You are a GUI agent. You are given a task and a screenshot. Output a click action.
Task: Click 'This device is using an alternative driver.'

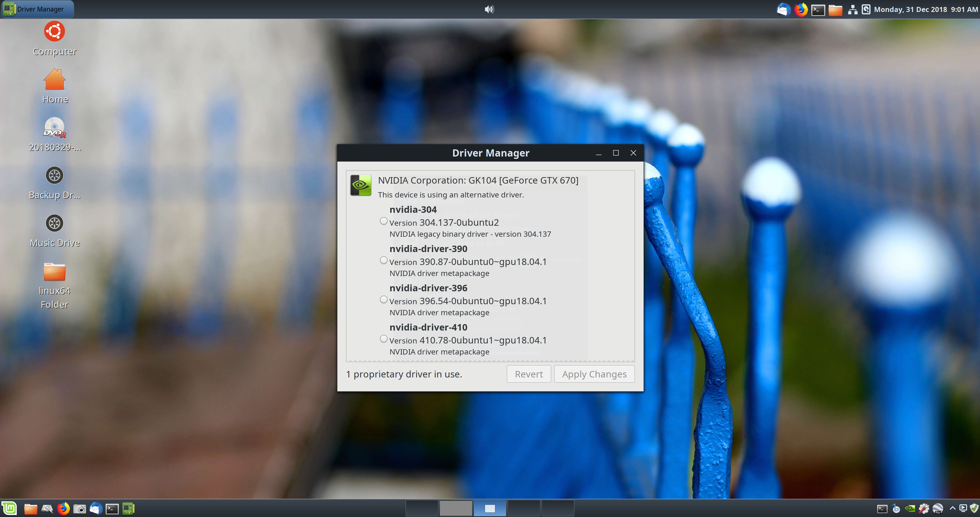pos(451,195)
